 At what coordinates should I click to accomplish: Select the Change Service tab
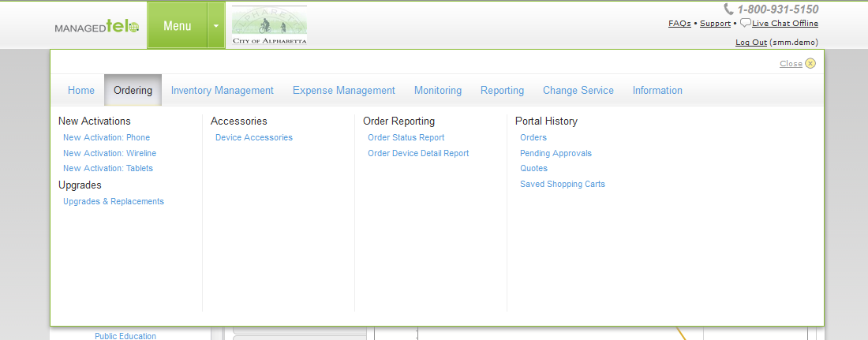578,91
